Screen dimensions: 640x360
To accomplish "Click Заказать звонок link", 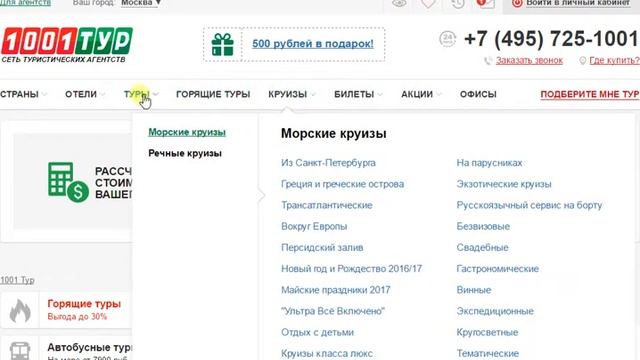I will coord(529,60).
